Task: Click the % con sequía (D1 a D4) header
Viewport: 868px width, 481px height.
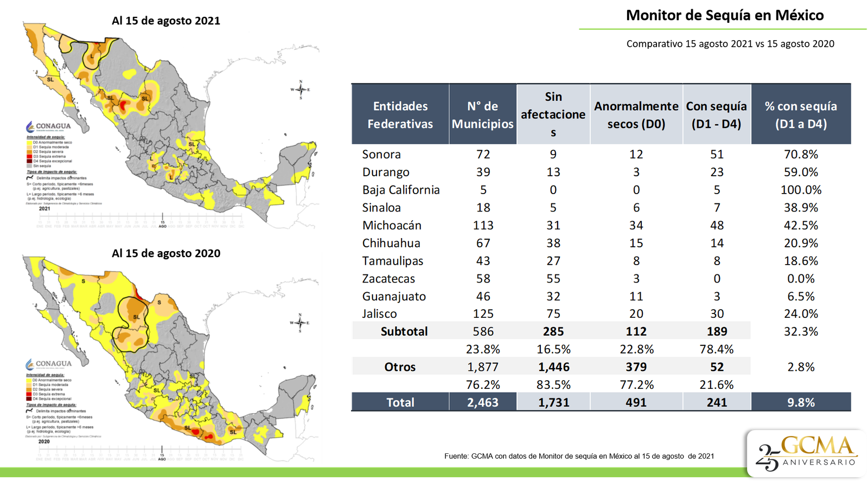Action: tap(801, 114)
